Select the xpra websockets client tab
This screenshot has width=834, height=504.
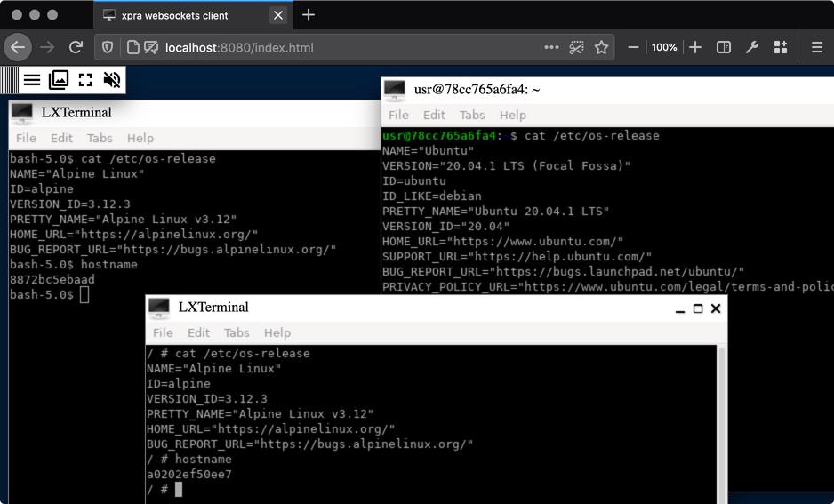[193, 15]
